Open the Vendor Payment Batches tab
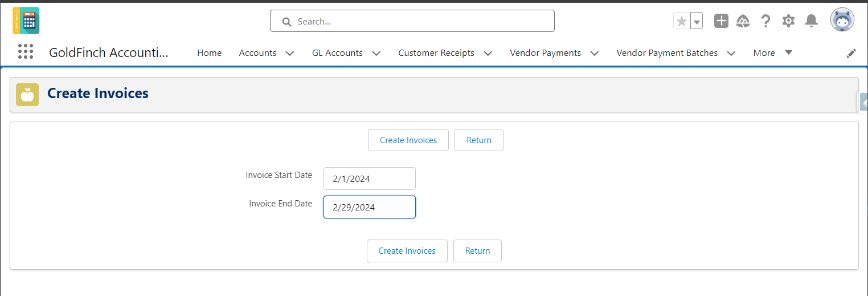This screenshot has width=868, height=296. point(667,52)
